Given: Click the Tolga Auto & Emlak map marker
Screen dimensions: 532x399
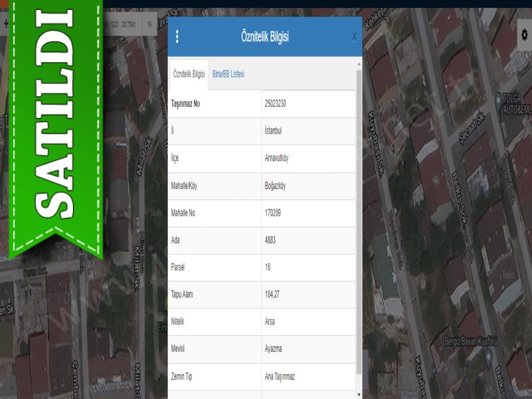Looking at the screenshot, I should [504, 104].
